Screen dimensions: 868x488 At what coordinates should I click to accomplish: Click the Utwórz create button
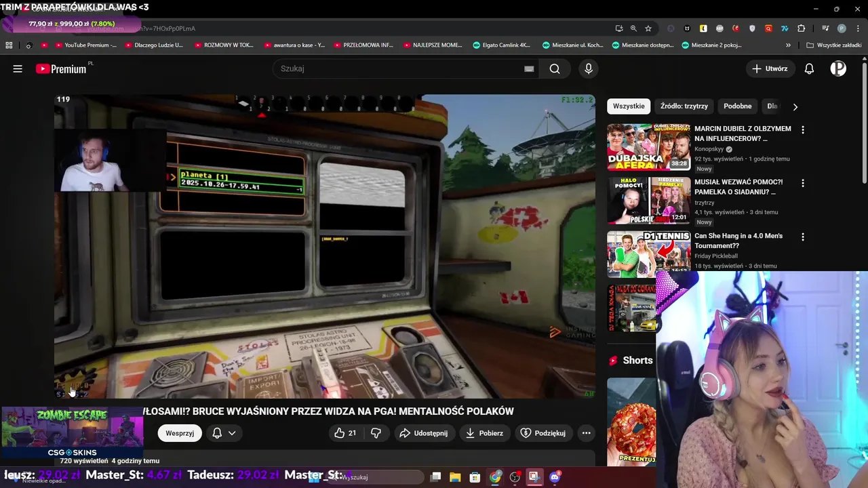(x=770, y=68)
